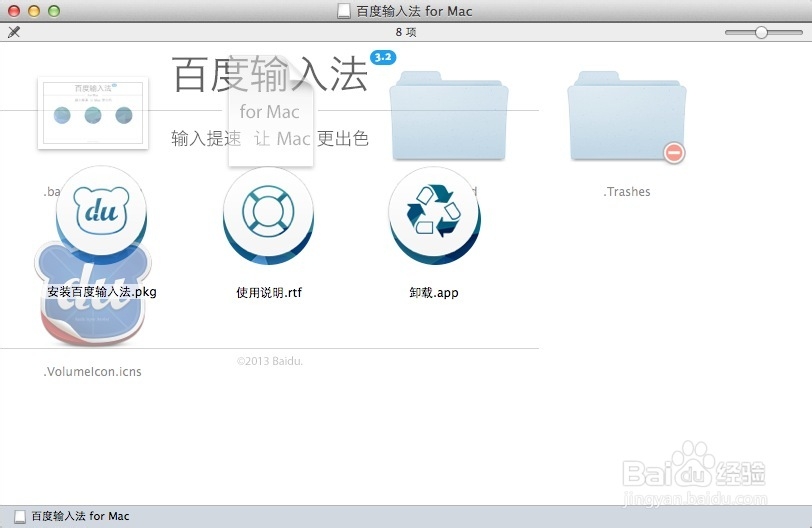
Task: Close the window with red button
Action: (x=14, y=11)
